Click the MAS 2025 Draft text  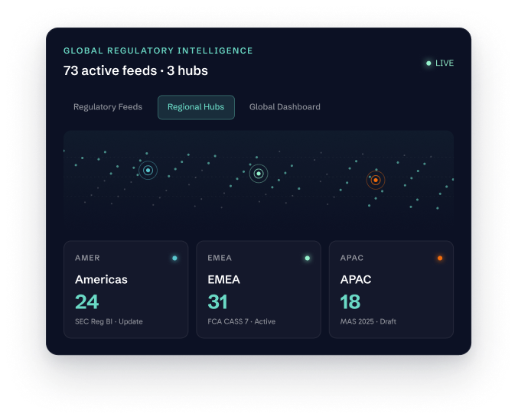tap(368, 321)
